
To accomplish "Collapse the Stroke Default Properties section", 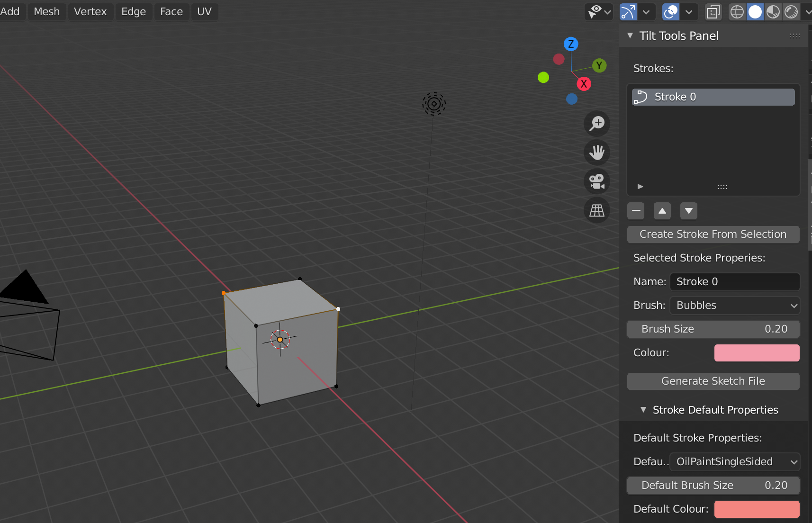I will pyautogui.click(x=643, y=410).
